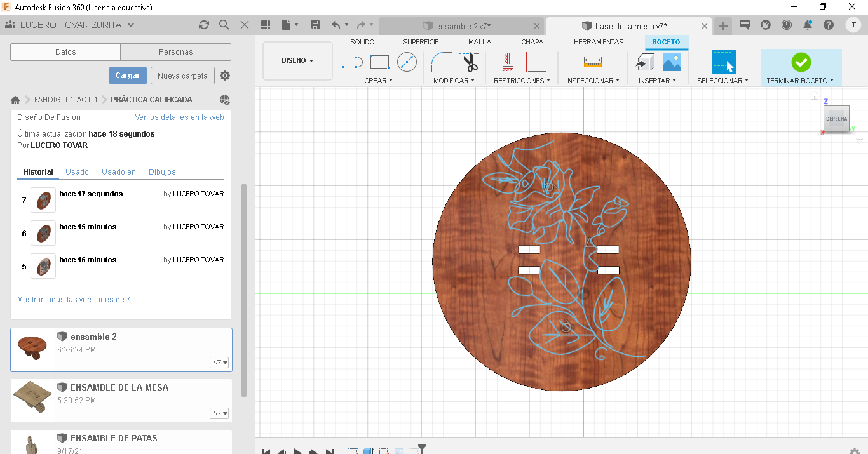Open the Insert Derive tool
This screenshot has width=868, height=454.
[645, 62]
